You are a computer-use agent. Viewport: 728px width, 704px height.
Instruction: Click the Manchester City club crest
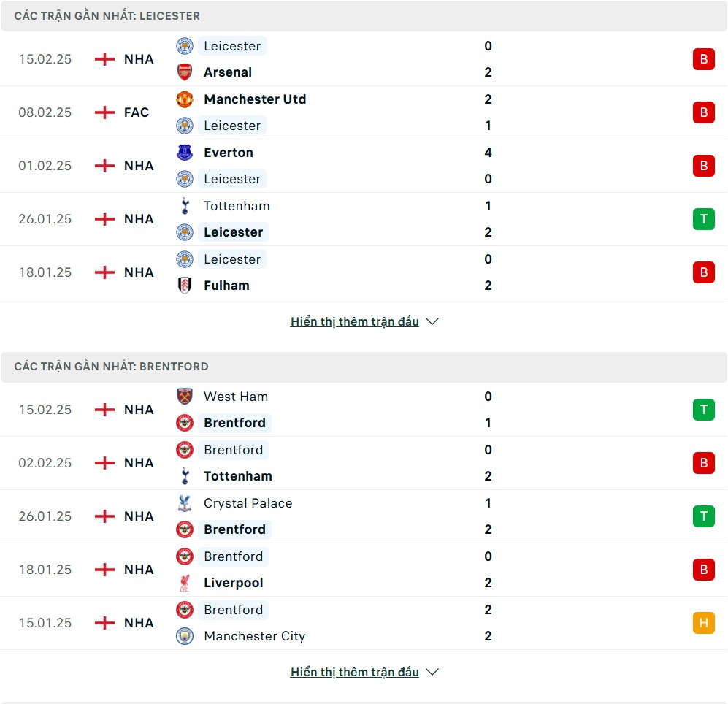185,636
